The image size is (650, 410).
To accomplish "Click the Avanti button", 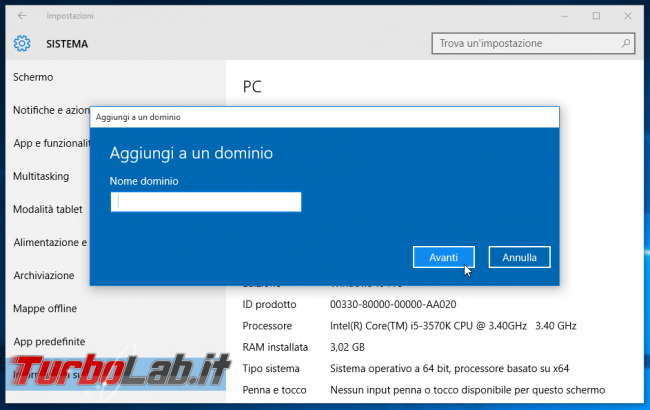I will pyautogui.click(x=444, y=257).
